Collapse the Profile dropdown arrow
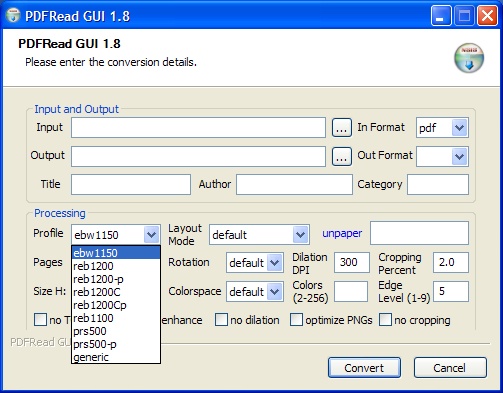 [x=151, y=235]
